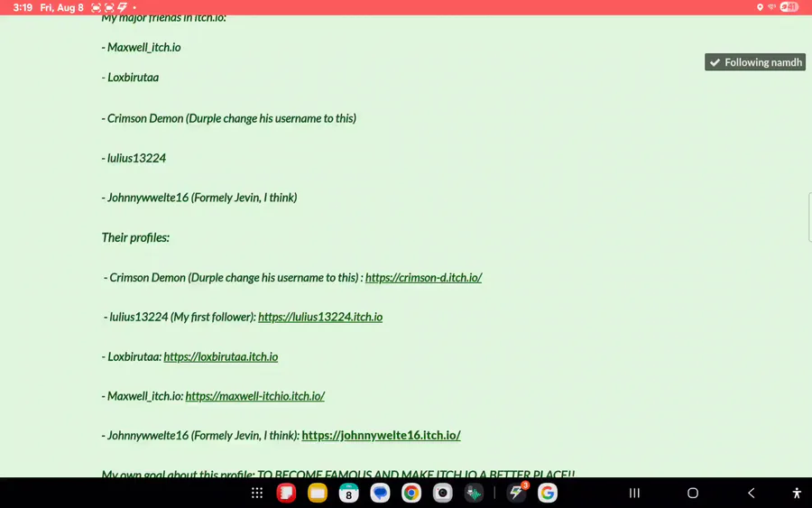
Task: Open the app drawer grid icon
Action: tap(257, 493)
